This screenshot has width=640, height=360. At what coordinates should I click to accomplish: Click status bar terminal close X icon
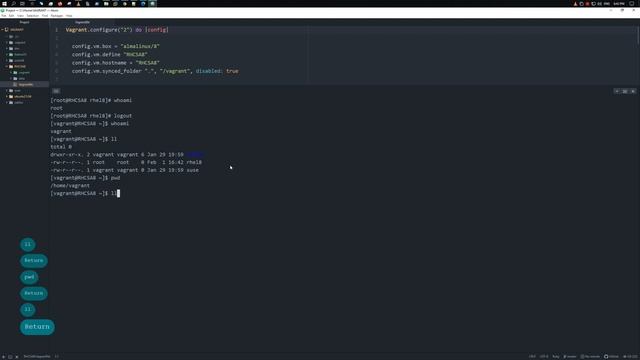pos(17,357)
